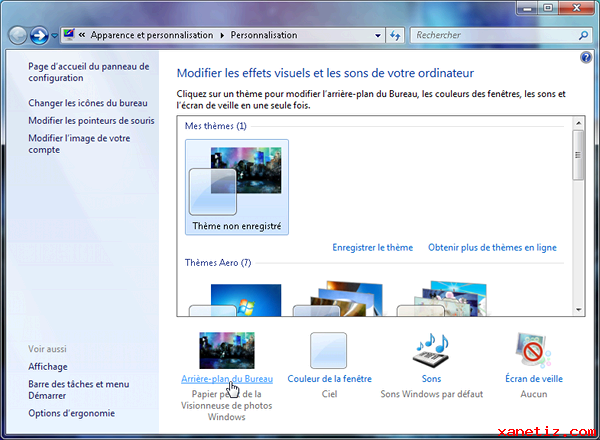Click the screen saver monitor icon

point(533,350)
